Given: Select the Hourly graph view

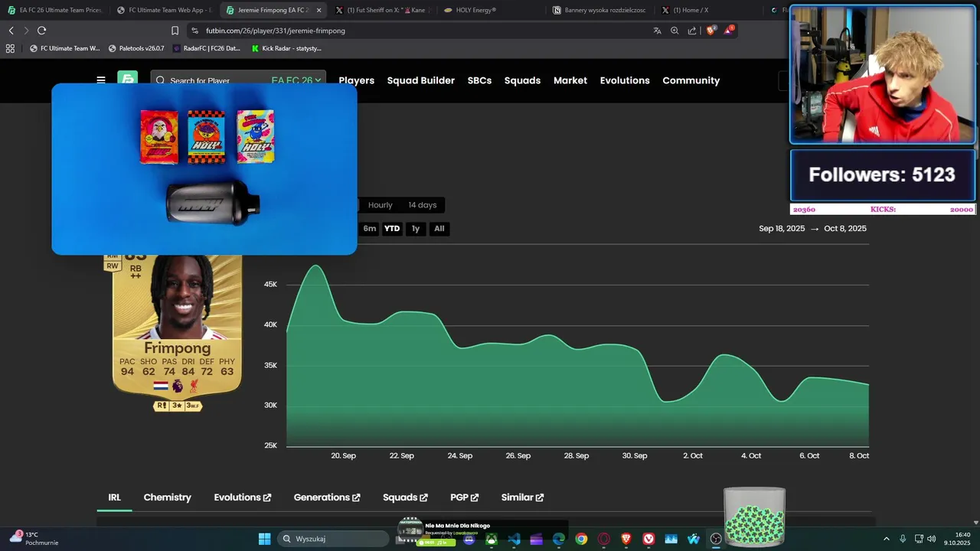Looking at the screenshot, I should click(x=380, y=205).
